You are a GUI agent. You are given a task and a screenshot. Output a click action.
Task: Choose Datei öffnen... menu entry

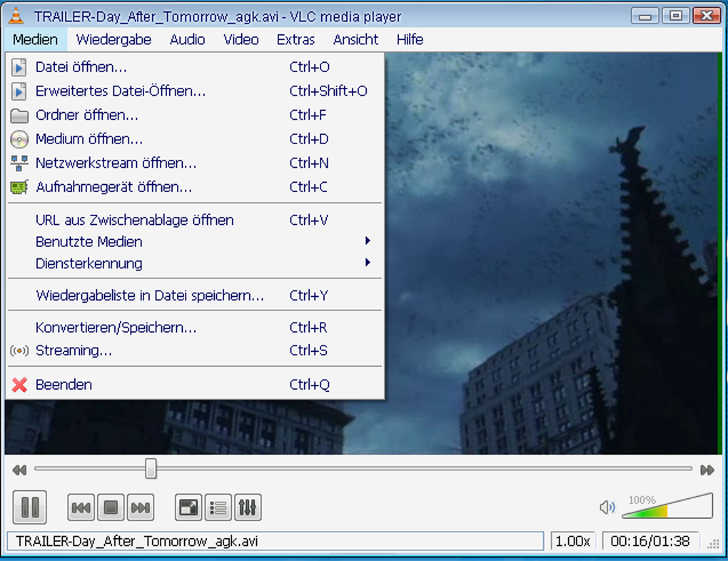[195, 67]
